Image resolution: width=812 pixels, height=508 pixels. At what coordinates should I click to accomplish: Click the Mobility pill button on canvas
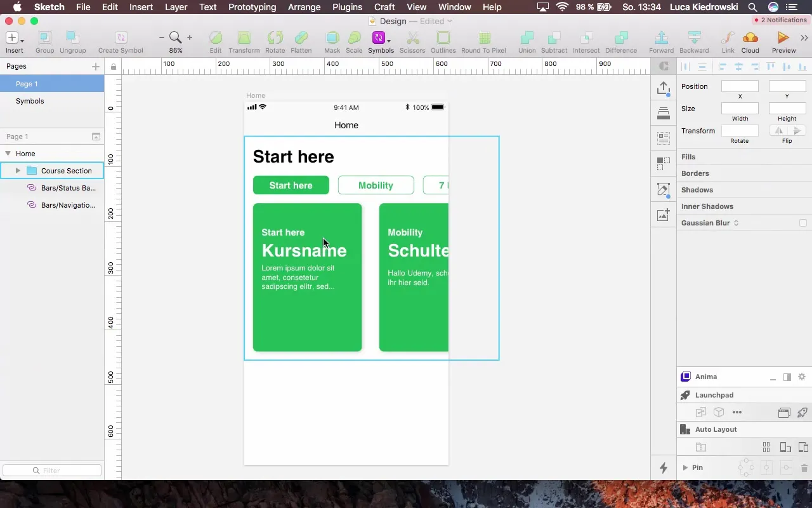tap(376, 185)
